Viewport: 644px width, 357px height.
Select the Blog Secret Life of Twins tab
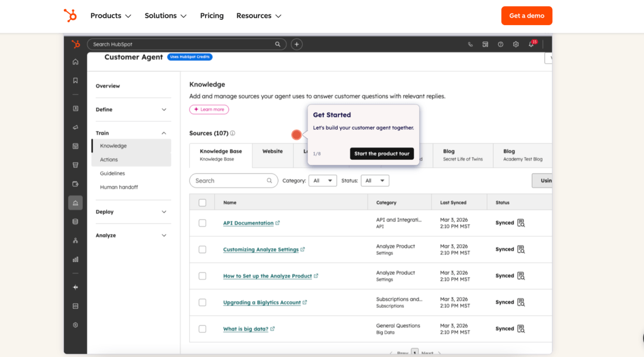[x=463, y=155]
